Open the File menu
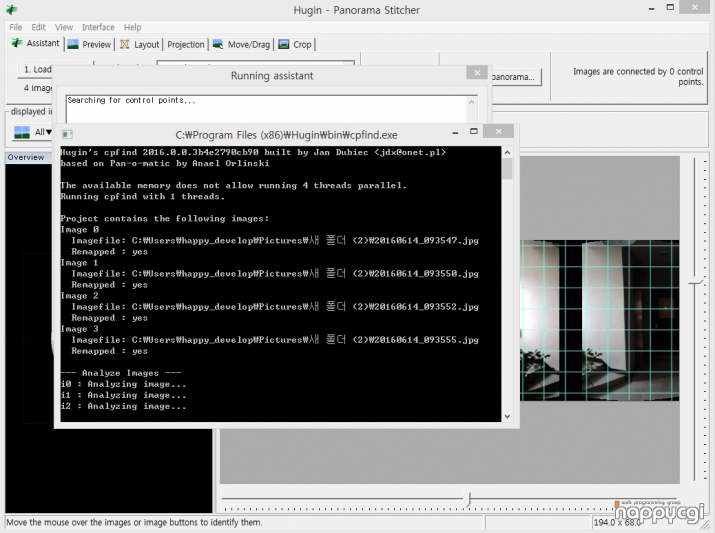 pyautogui.click(x=16, y=27)
